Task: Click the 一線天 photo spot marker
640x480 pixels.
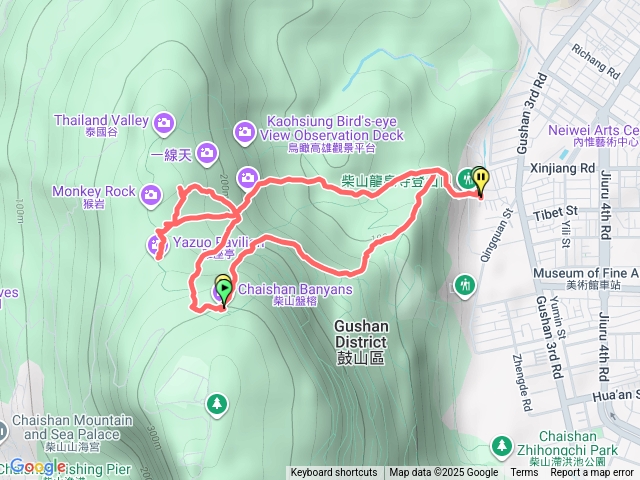Action: [x=207, y=153]
